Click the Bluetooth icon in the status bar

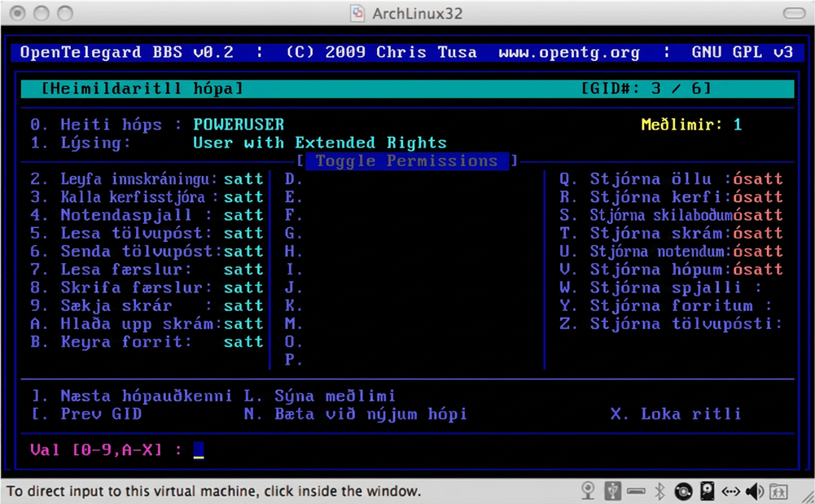point(659,491)
